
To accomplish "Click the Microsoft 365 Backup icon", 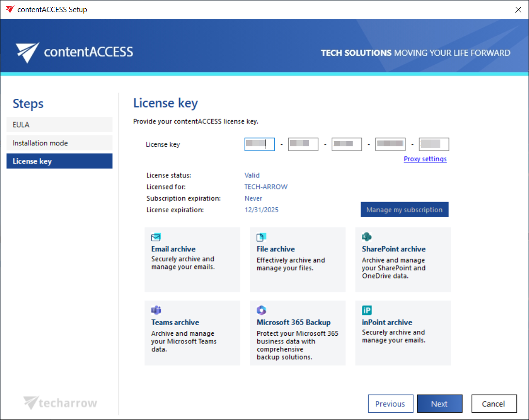I will point(262,311).
